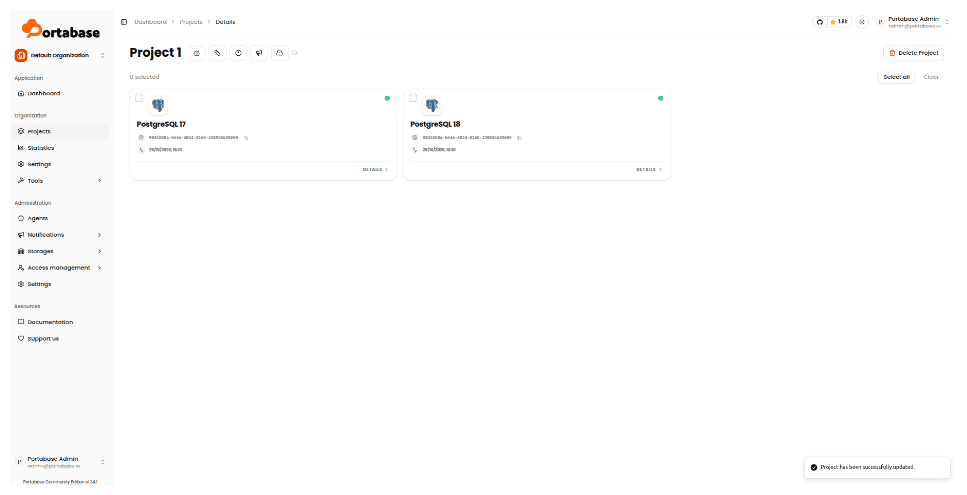Open the Default organization switcher
Screen dimensions: 967x495
click(60, 55)
